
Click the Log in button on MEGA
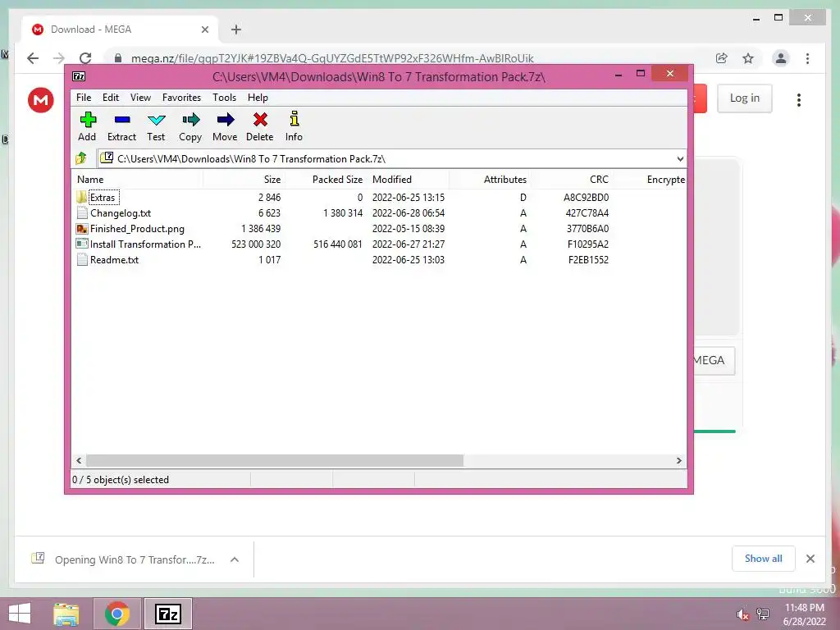[x=745, y=98]
